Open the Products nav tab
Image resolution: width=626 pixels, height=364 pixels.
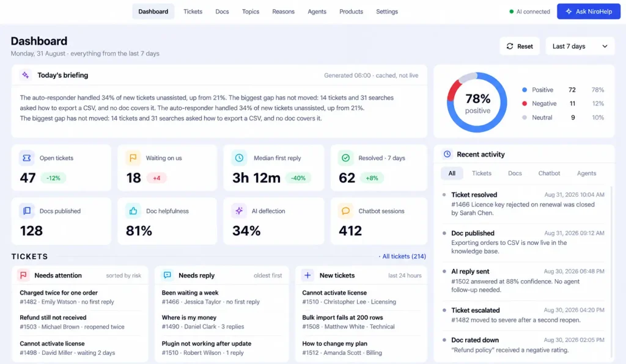(351, 12)
